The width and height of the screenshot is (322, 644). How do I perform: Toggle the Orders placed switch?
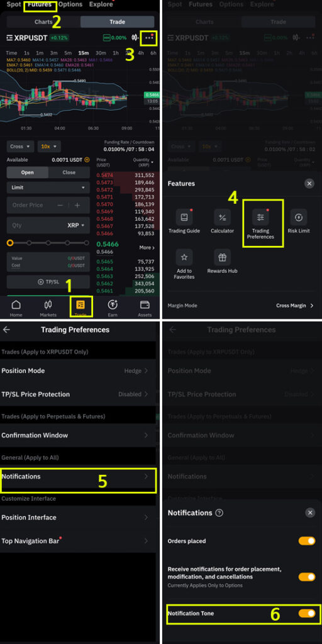pos(307,541)
